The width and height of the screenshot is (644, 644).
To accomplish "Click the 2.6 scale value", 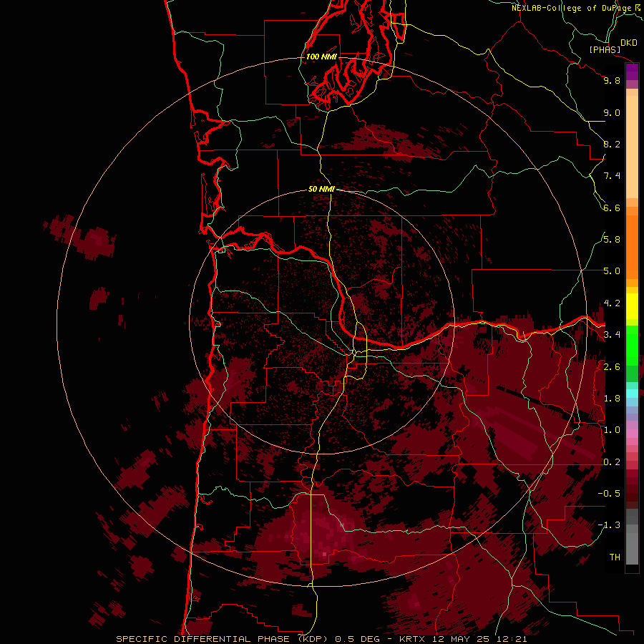I will 612,367.
